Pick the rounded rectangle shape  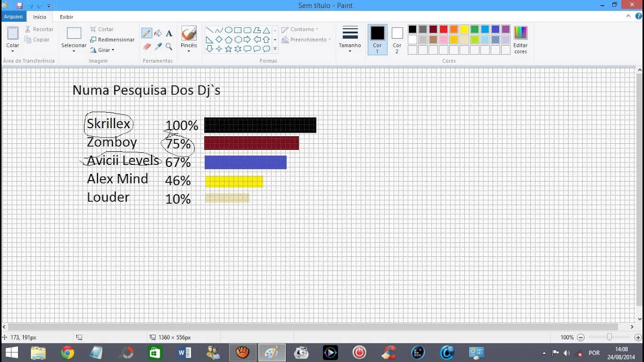(x=248, y=30)
